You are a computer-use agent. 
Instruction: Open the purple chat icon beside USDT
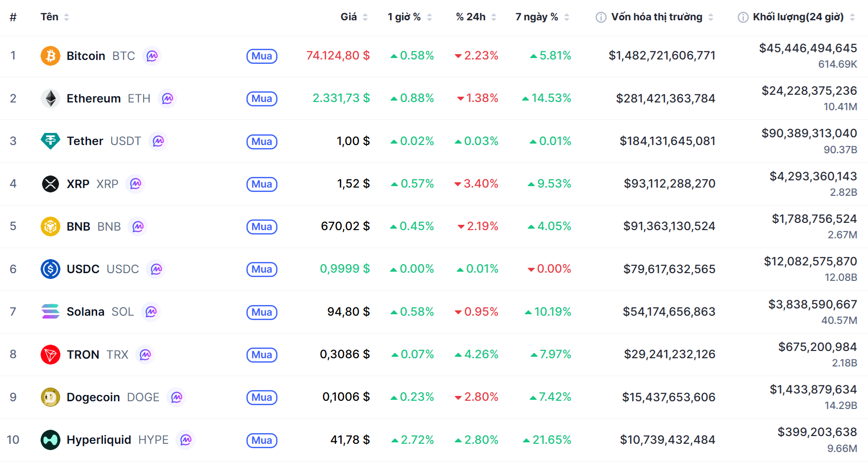tap(158, 141)
